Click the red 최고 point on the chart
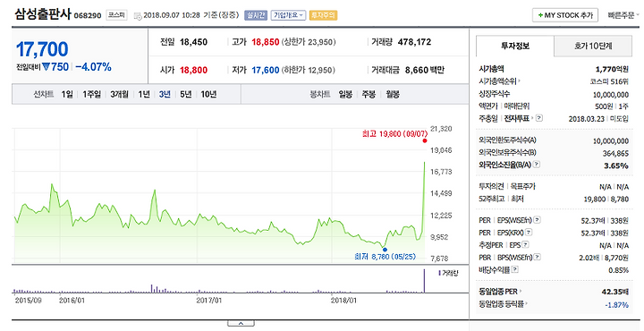This screenshot has width=644, height=331. coord(425,140)
